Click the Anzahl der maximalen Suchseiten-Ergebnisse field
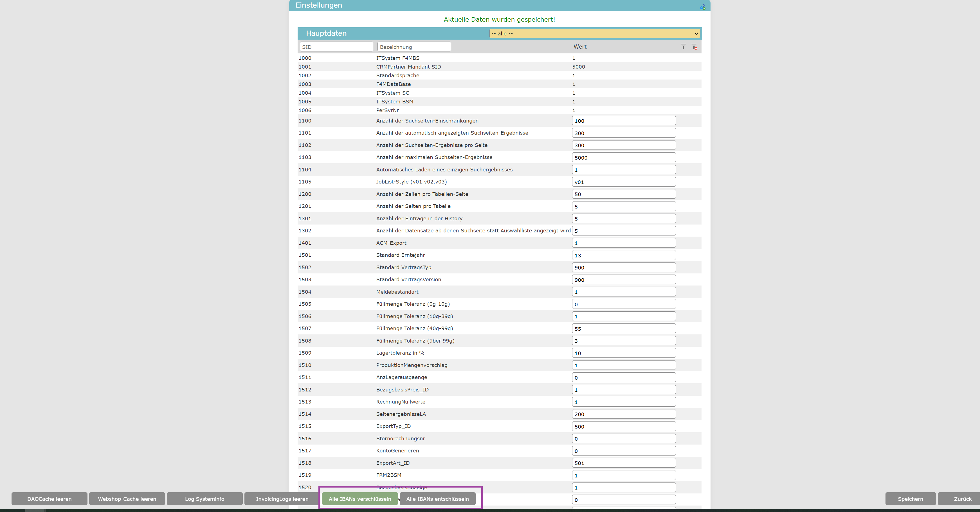This screenshot has height=512, width=980. [624, 157]
